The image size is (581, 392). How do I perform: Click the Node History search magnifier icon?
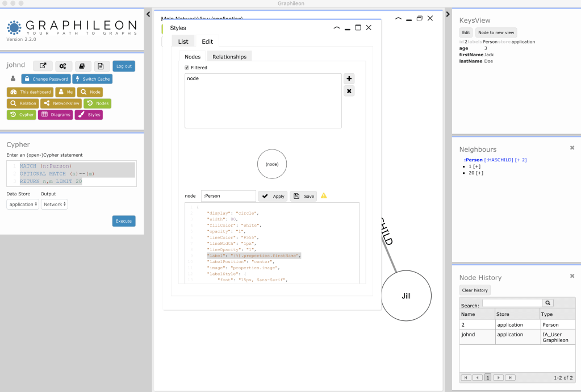[547, 303]
